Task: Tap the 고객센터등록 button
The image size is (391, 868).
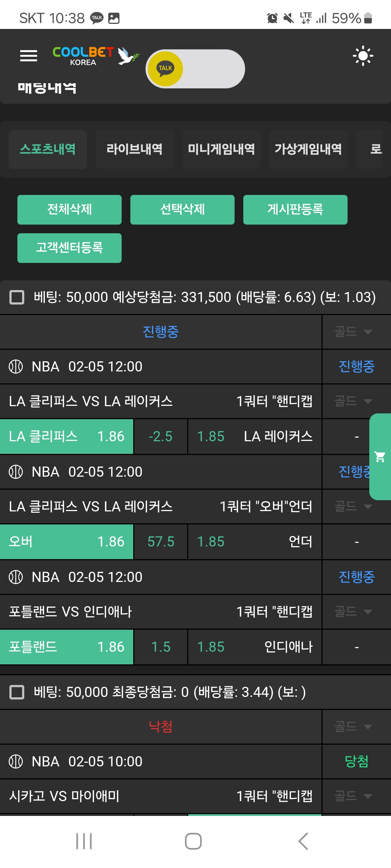Action: 70,248
